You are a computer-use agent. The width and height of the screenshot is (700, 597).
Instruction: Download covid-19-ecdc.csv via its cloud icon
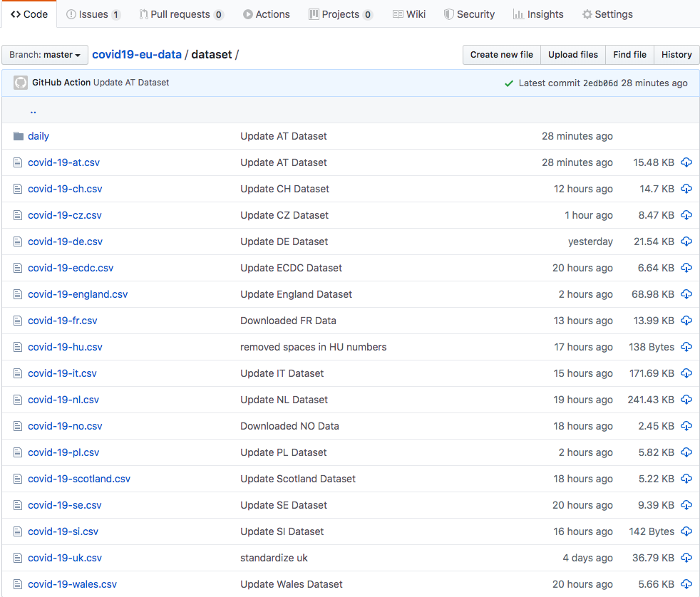point(686,268)
